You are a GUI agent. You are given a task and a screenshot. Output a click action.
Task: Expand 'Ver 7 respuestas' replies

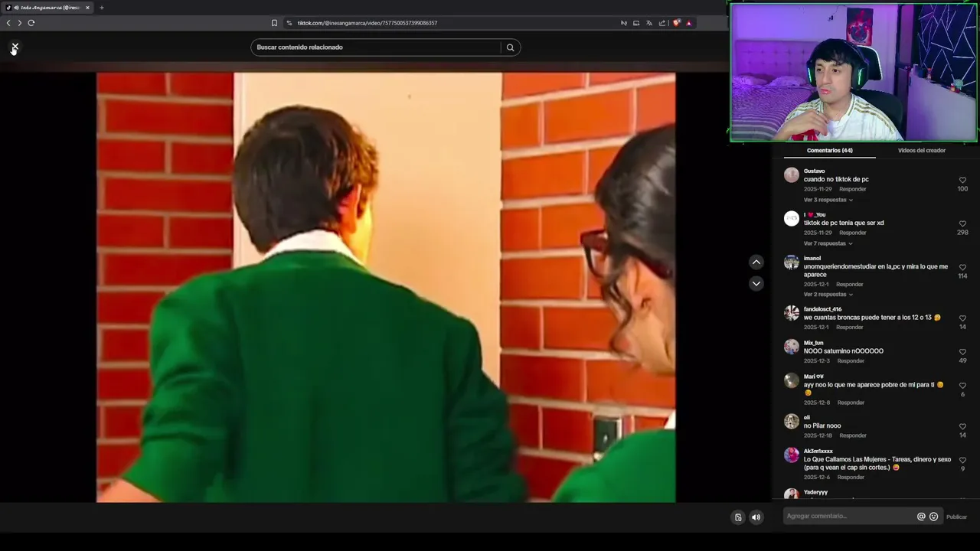click(828, 243)
